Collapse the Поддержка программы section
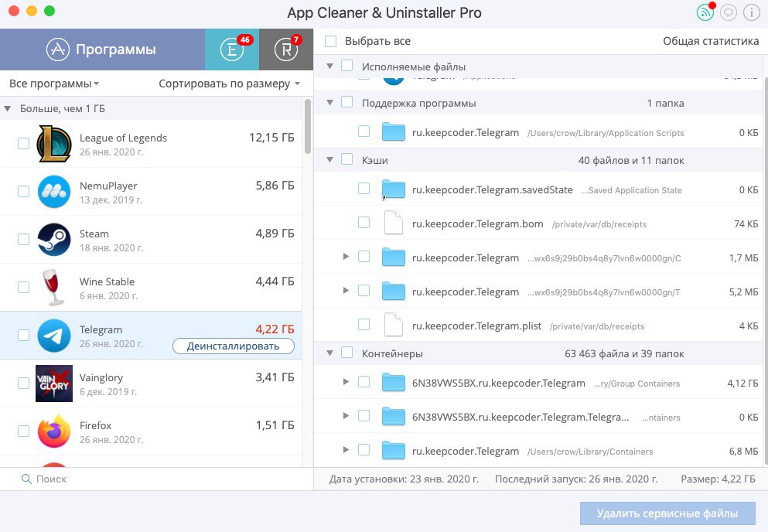Screen dimensions: 768x532 coord(330,103)
